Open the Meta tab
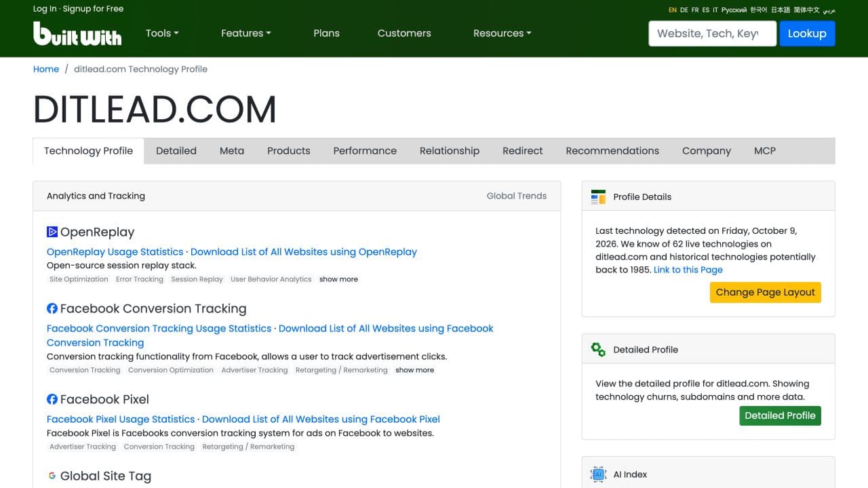Viewport: 868px width, 488px height. (232, 151)
